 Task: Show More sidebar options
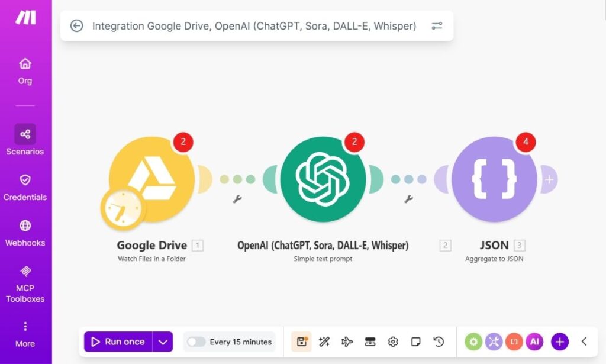pyautogui.click(x=25, y=334)
